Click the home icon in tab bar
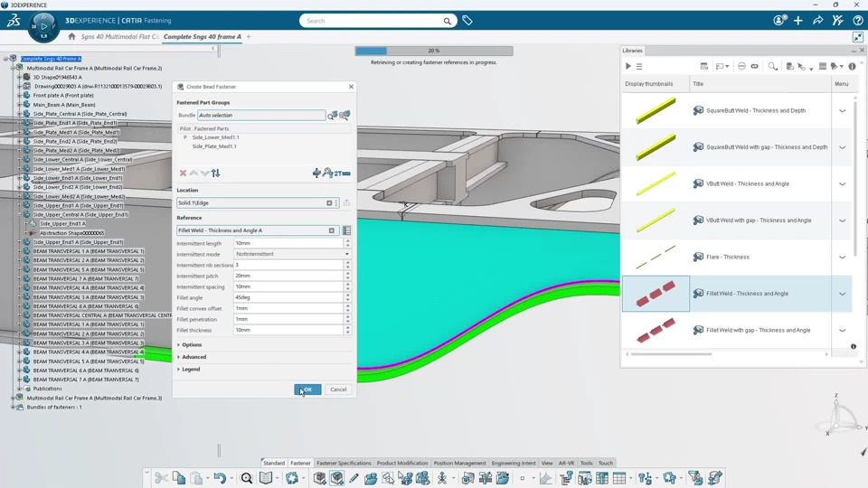Image resolution: width=868 pixels, height=488 pixels. coord(71,36)
